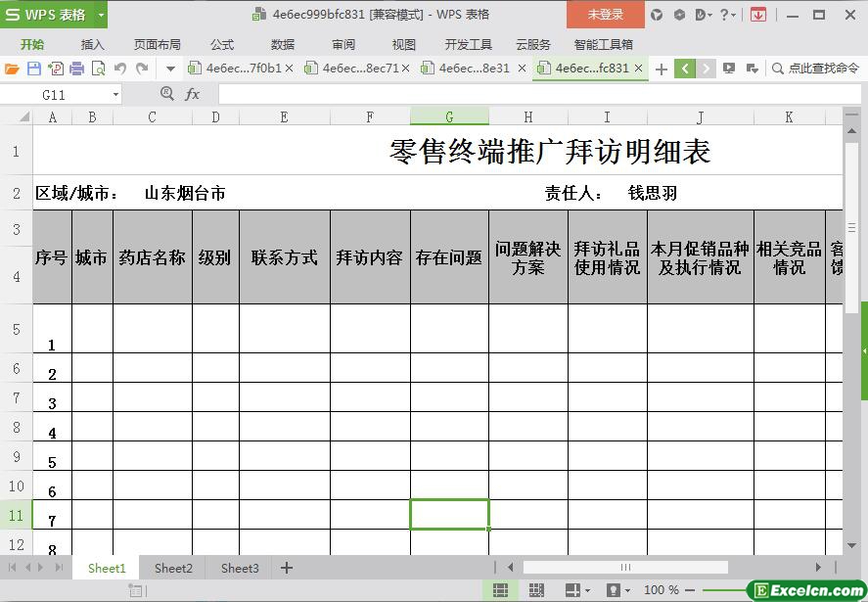The width and height of the screenshot is (868, 602).
Task: Open file with the folder icon
Action: pyautogui.click(x=12, y=69)
